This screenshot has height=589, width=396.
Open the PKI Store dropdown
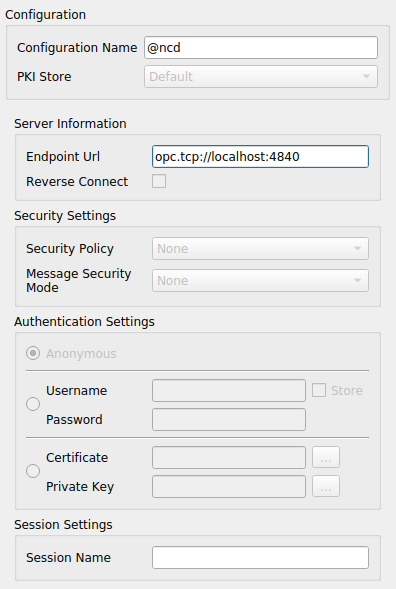pyautogui.click(x=261, y=77)
